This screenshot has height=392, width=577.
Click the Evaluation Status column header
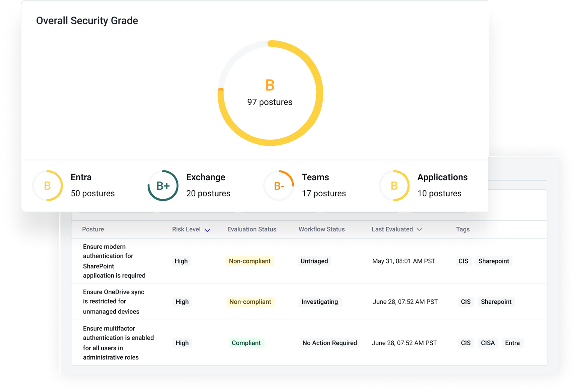coord(252,229)
